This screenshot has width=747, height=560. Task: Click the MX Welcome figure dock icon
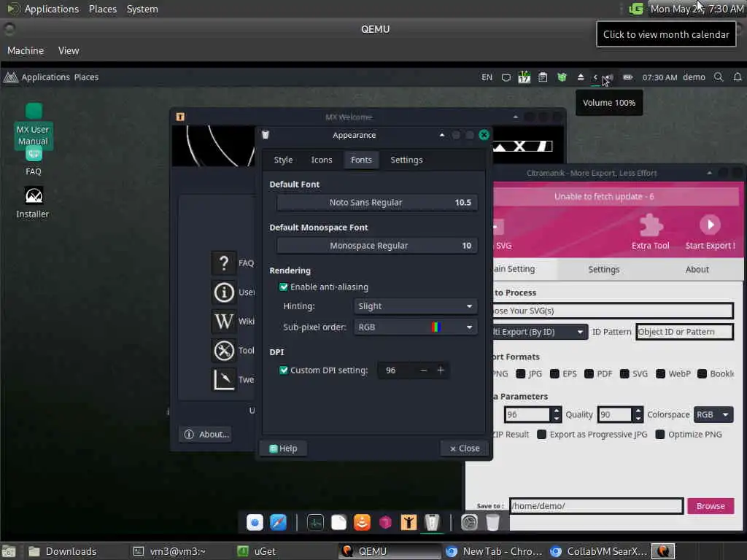click(x=409, y=522)
